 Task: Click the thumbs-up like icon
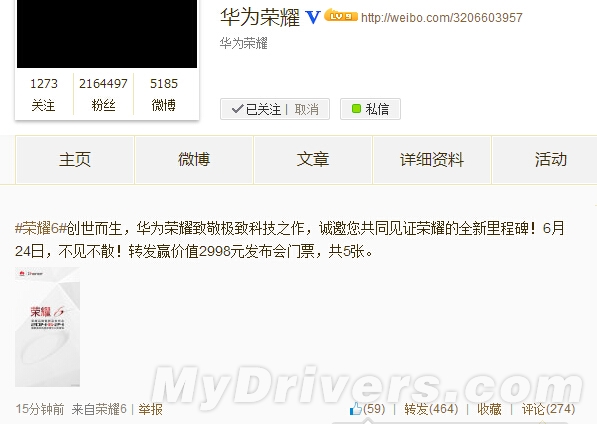356,409
